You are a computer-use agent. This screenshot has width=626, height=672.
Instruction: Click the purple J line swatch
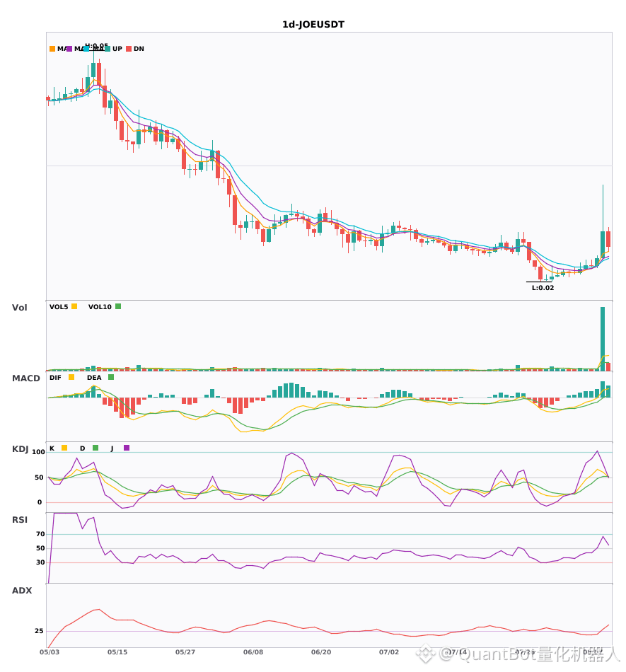[x=127, y=448]
